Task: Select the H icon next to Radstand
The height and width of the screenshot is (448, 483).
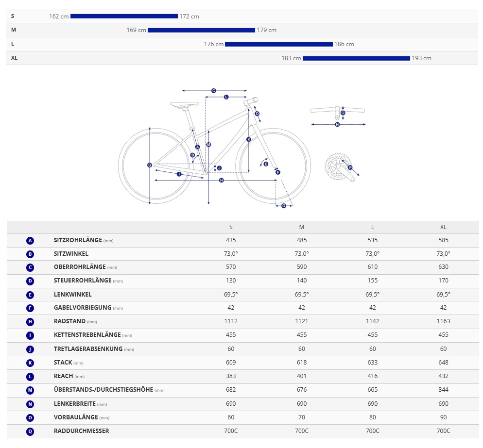Action: point(30,321)
